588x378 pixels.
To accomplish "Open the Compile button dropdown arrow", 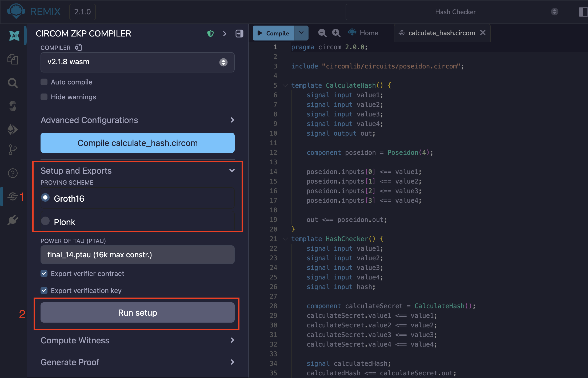I will (x=301, y=33).
